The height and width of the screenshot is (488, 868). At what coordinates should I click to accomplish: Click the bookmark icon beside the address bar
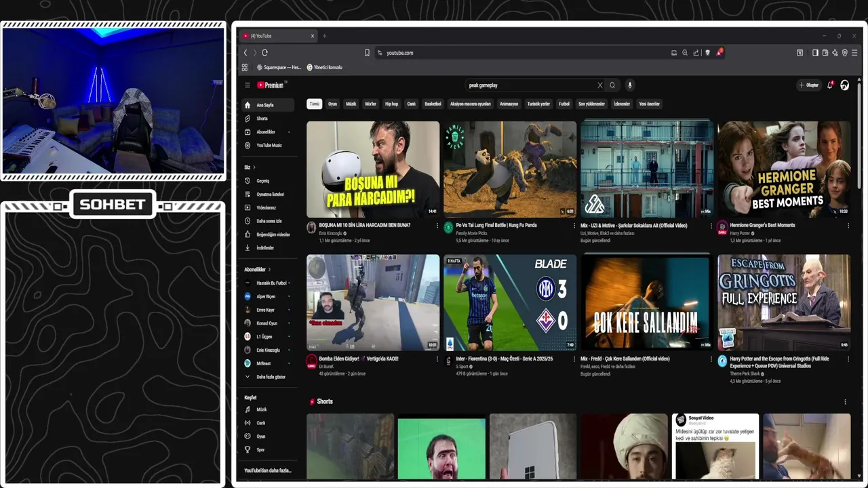click(367, 53)
